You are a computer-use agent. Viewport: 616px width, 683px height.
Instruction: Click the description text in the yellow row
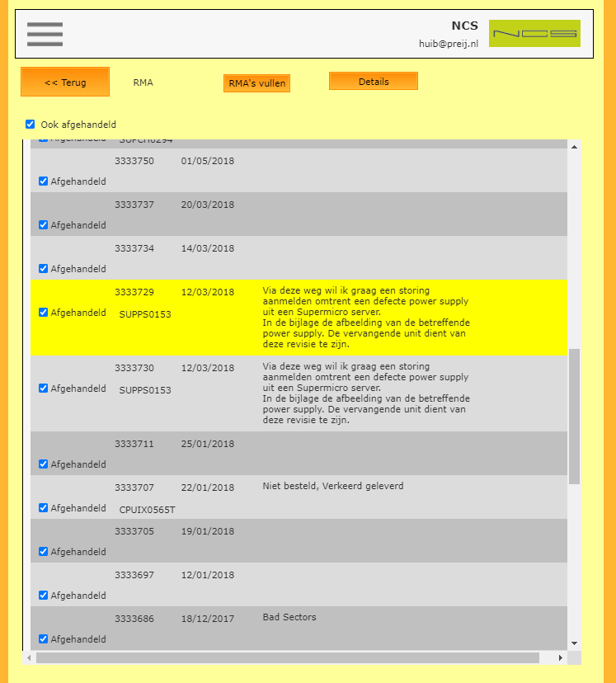coord(366,317)
